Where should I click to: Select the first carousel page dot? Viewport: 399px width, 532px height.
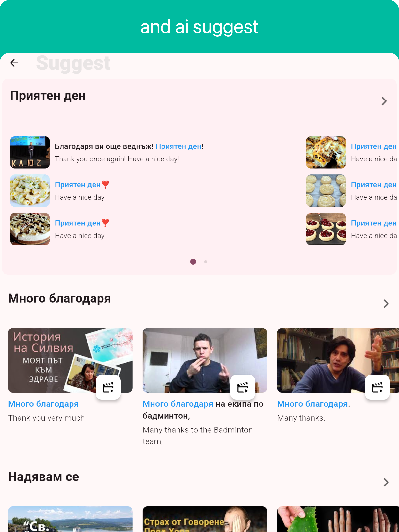tap(193, 262)
